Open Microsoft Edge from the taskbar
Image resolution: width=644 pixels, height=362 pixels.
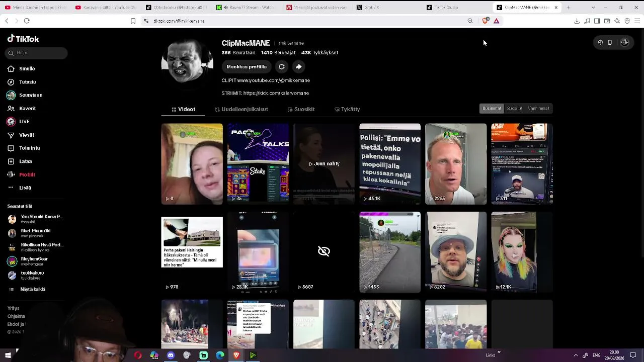point(220,355)
